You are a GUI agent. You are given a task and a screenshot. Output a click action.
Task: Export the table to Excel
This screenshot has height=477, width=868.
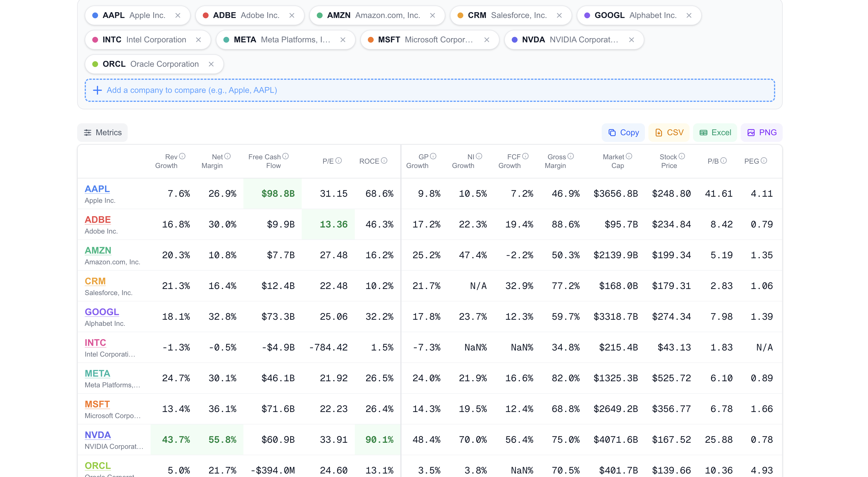(x=715, y=133)
